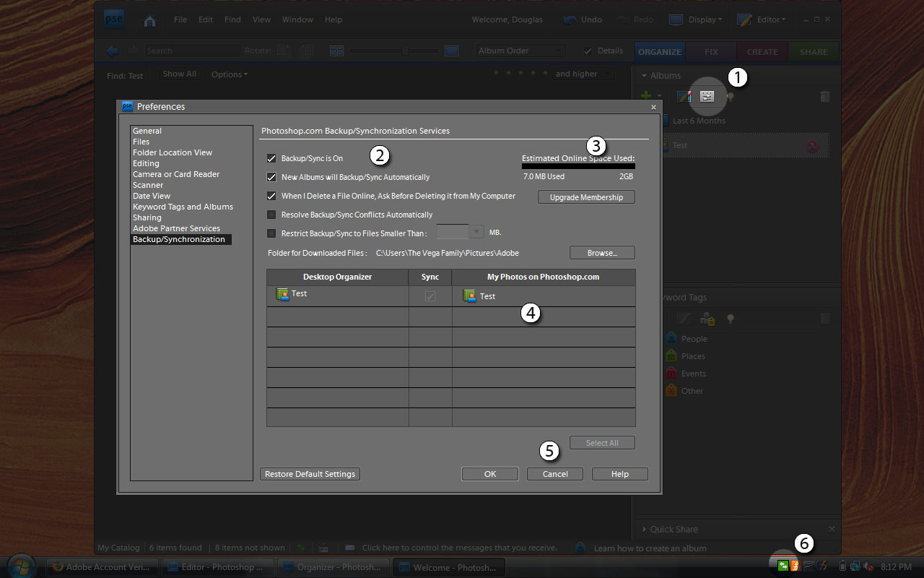This screenshot has width=924, height=578.
Task: Collapse the Albums panel
Action: point(643,76)
